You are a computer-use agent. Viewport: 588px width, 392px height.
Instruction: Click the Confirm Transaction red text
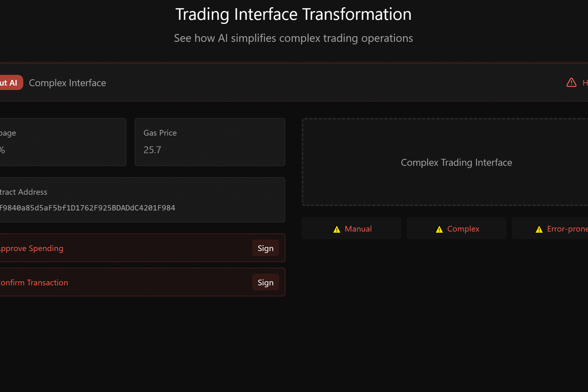[34, 283]
